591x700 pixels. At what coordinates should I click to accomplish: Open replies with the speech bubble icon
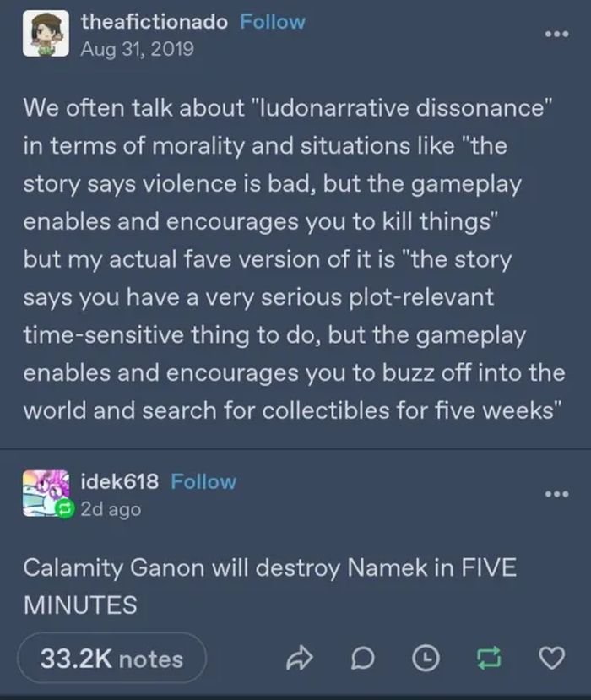point(362,658)
